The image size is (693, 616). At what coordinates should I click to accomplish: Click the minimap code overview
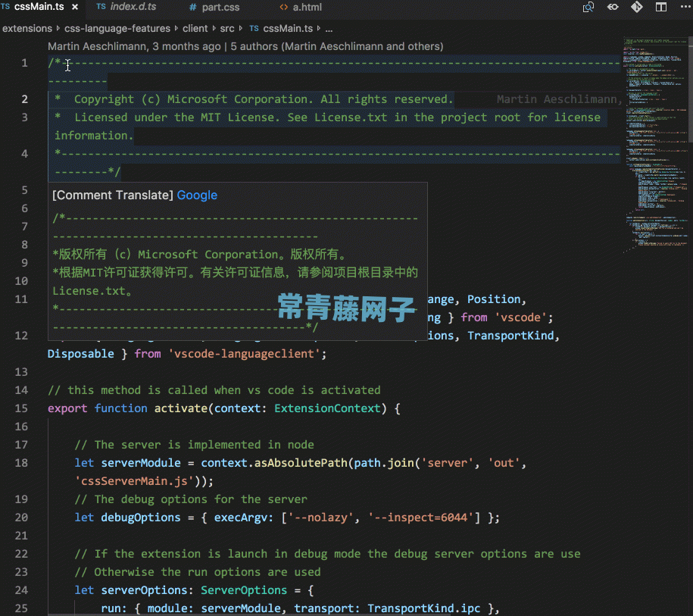(654, 146)
